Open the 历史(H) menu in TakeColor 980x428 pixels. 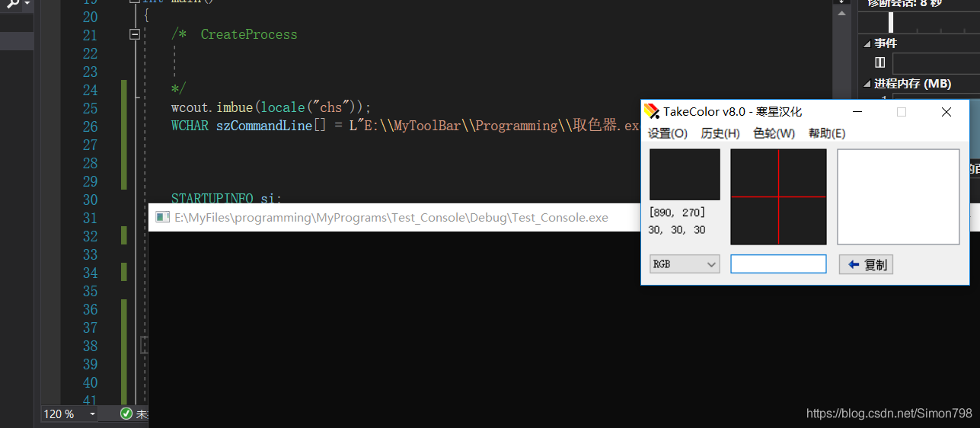tap(720, 133)
